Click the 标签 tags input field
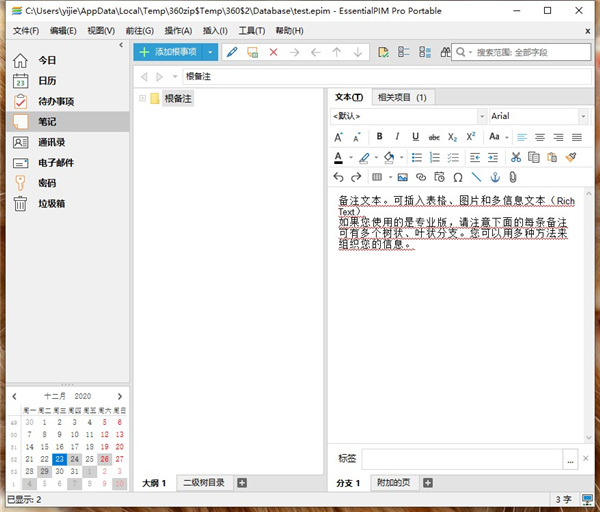 click(x=462, y=459)
